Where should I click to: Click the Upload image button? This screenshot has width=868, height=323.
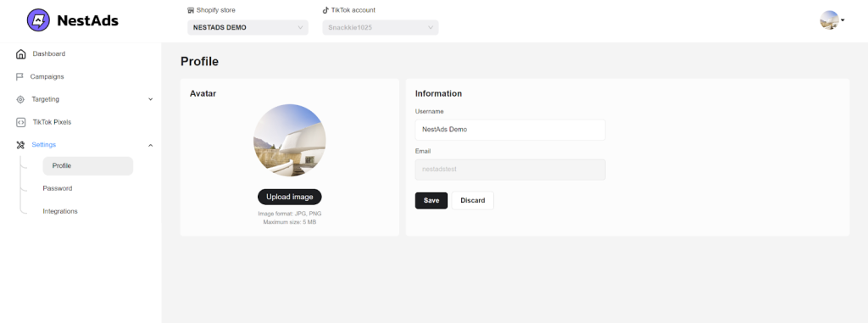[290, 197]
